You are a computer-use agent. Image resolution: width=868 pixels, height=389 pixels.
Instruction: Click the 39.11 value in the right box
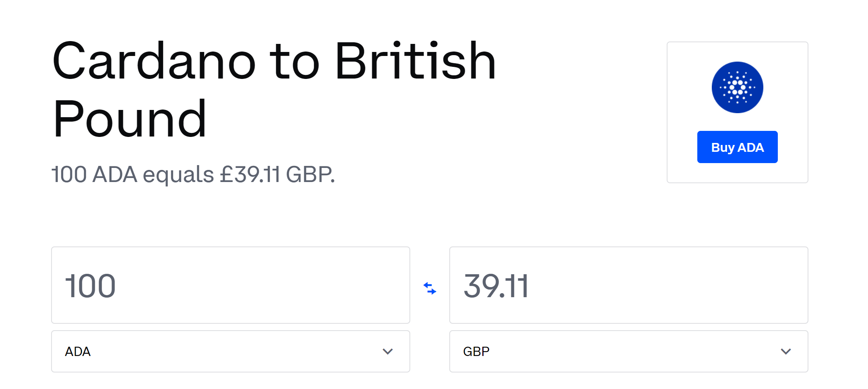click(x=496, y=286)
